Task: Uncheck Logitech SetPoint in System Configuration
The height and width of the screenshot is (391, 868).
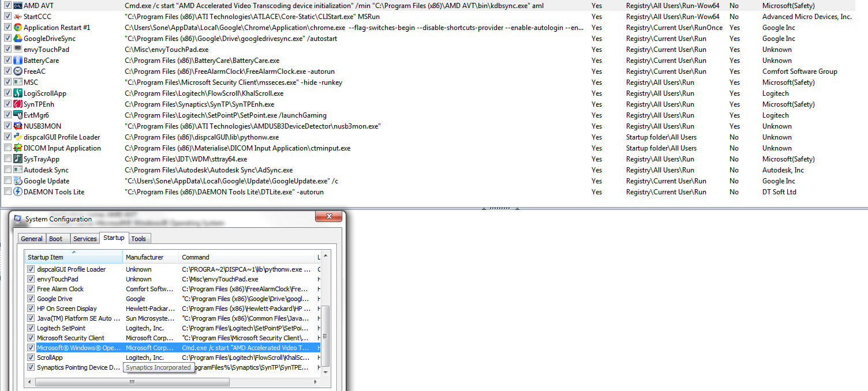Action: coord(31,328)
